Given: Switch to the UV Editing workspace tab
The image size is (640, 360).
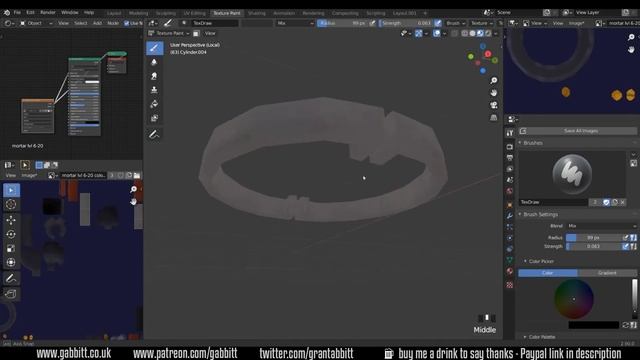Looking at the screenshot, I should 194,13.
